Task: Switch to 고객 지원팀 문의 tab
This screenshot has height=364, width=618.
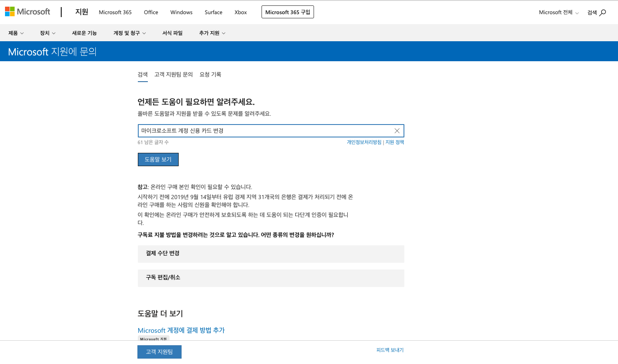Action: [174, 75]
